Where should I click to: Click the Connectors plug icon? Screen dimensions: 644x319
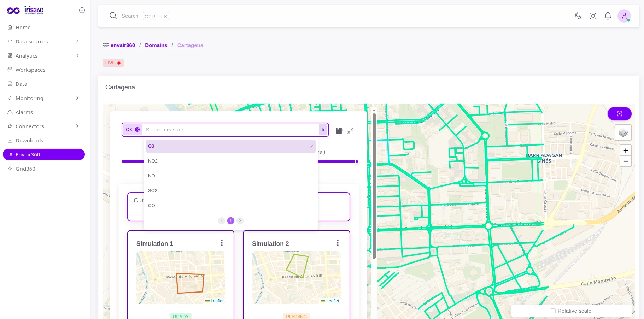[x=10, y=126]
